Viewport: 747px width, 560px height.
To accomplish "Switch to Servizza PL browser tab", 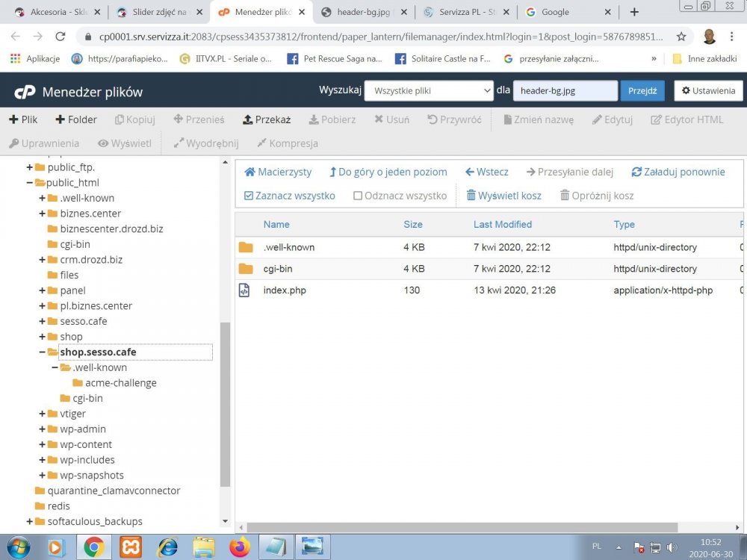I will tap(466, 12).
